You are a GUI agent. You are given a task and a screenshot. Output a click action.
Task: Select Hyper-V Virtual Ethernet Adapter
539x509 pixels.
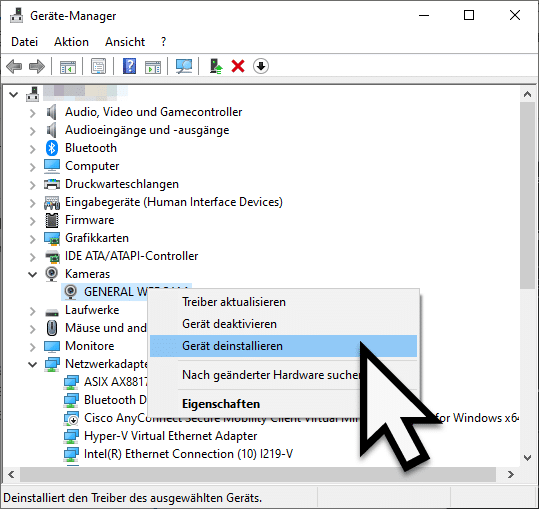pyautogui.click(x=170, y=436)
